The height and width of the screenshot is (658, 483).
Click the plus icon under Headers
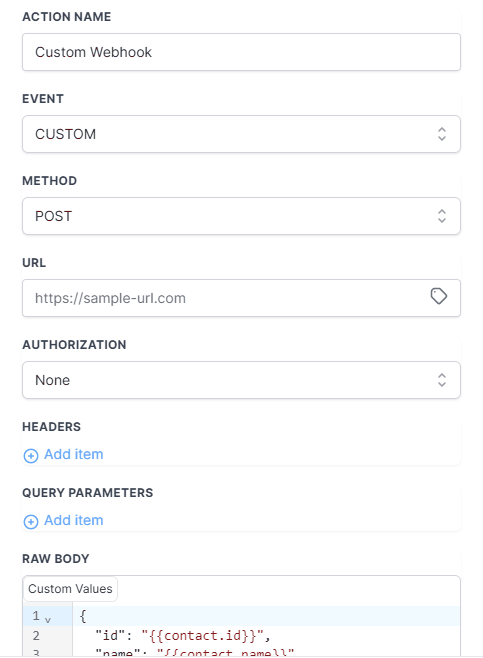click(31, 455)
